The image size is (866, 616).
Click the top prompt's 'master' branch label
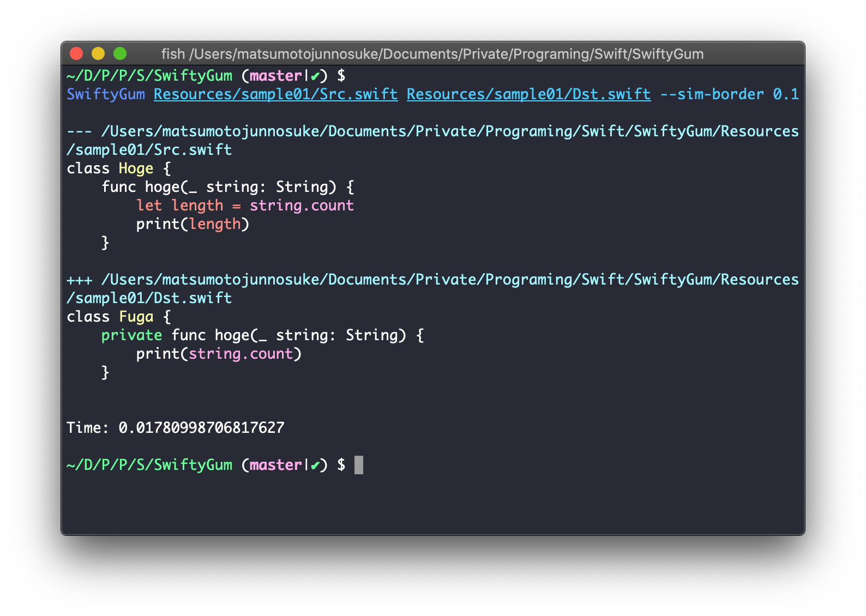[275, 76]
